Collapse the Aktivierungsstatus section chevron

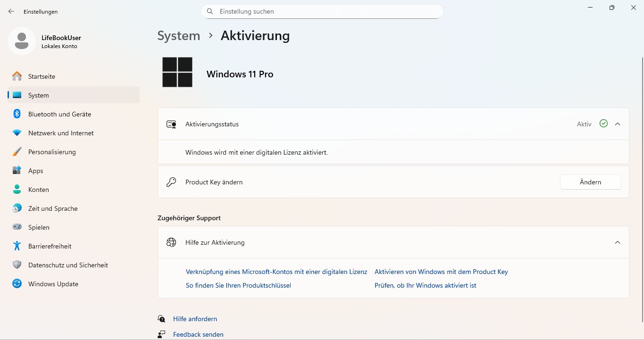[618, 124]
